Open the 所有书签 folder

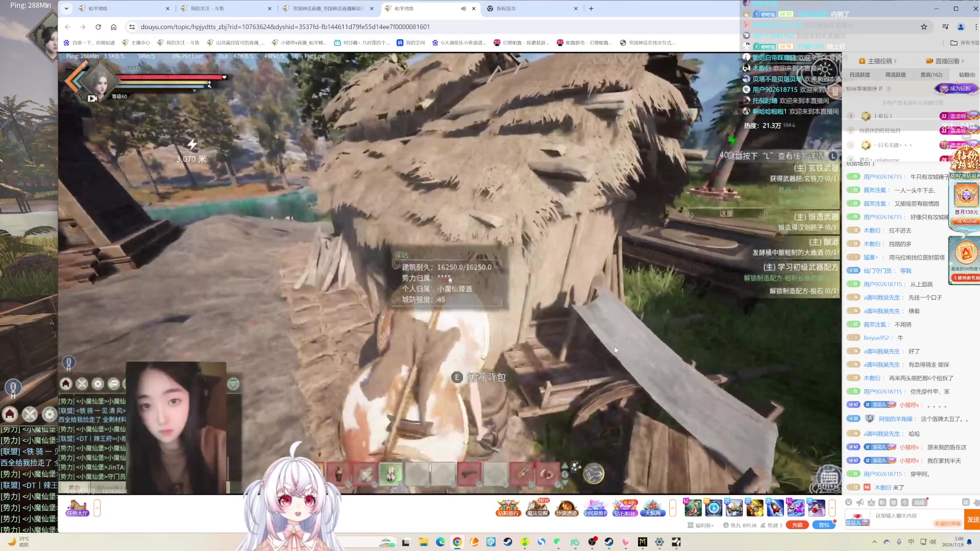pyautogui.click(x=965, y=43)
